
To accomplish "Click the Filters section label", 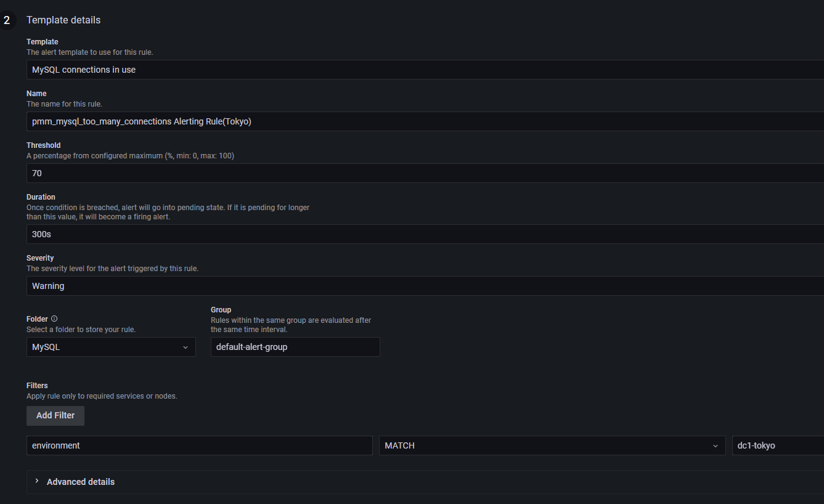I will [x=37, y=385].
